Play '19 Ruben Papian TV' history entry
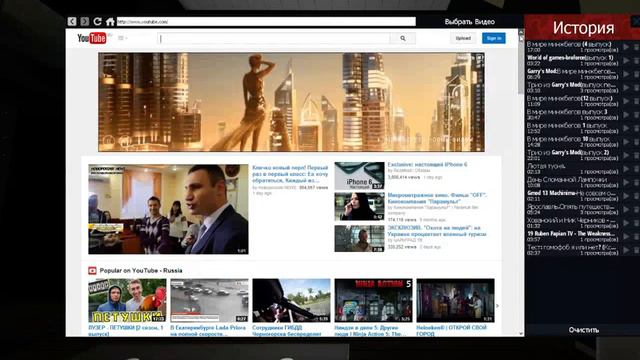 click(627, 236)
